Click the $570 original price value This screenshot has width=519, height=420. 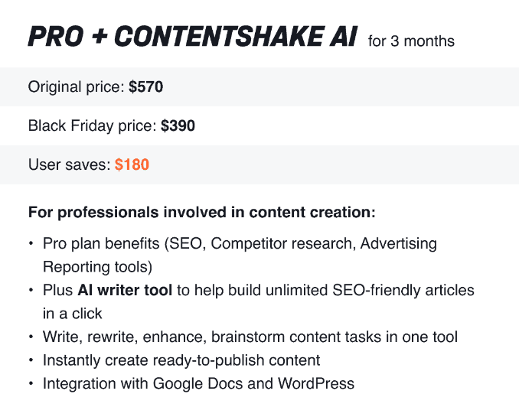pos(145,87)
